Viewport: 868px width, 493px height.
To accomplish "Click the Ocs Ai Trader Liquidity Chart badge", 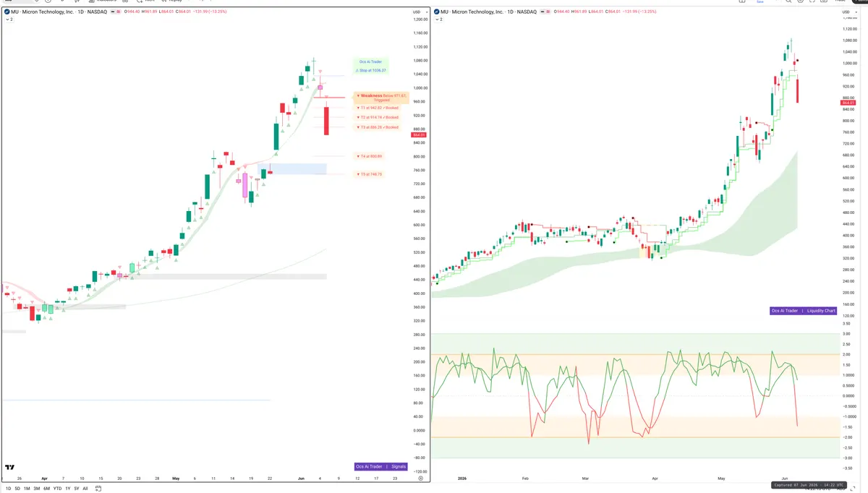I will 804,311.
